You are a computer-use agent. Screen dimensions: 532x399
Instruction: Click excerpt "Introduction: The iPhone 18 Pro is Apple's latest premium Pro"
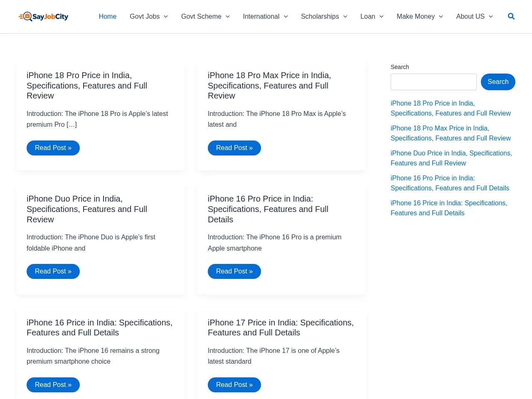tap(97, 119)
